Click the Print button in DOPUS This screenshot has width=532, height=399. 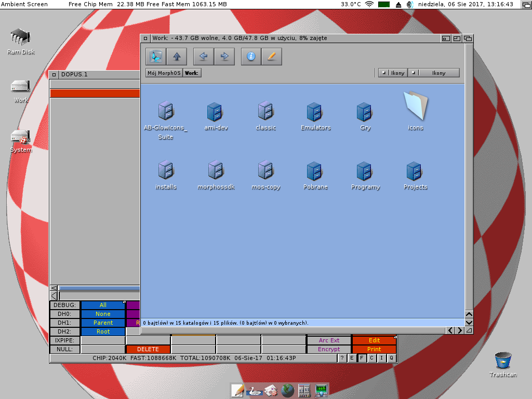(374, 349)
